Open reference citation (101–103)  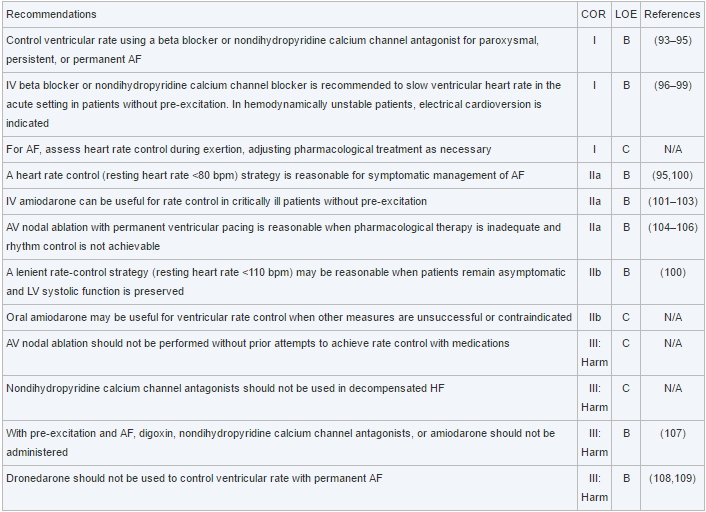point(672,201)
